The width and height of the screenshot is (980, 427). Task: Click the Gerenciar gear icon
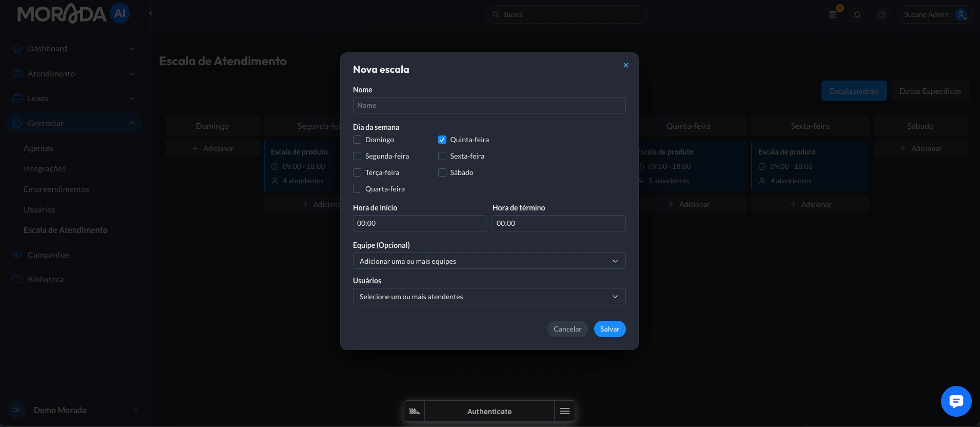pyautogui.click(x=17, y=123)
